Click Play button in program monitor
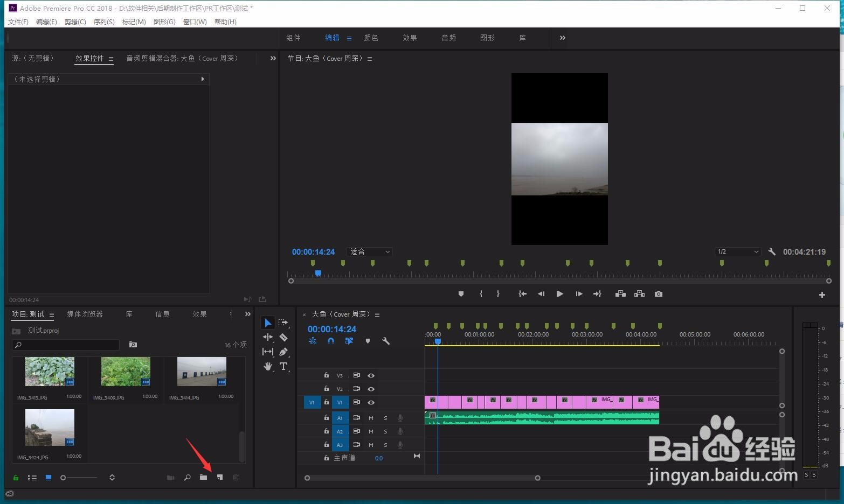The width and height of the screenshot is (844, 504). coord(559,294)
